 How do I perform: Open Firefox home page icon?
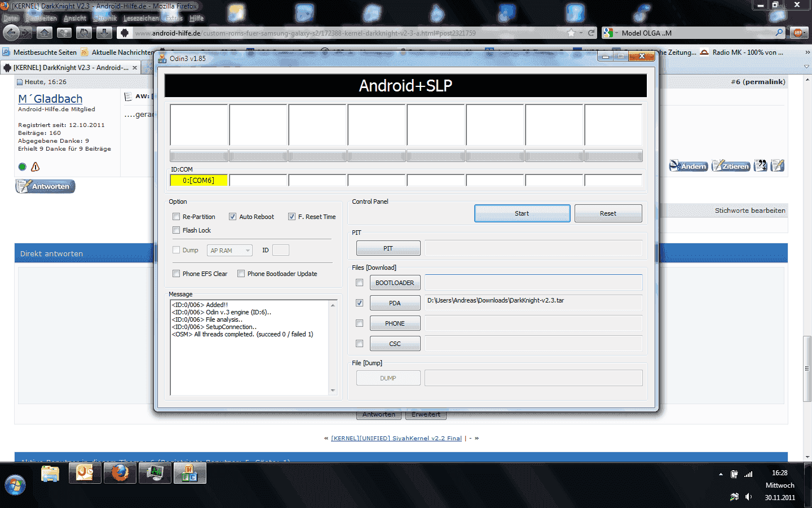(x=45, y=33)
